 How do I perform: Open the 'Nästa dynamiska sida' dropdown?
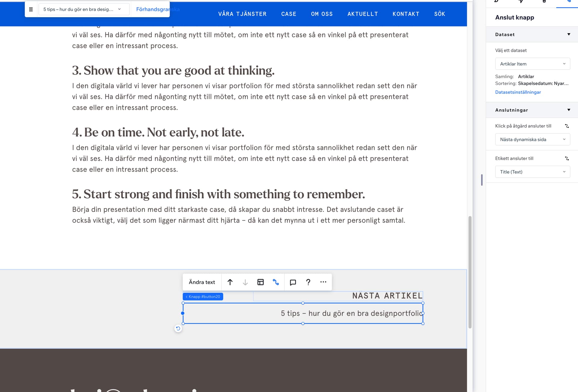532,139
